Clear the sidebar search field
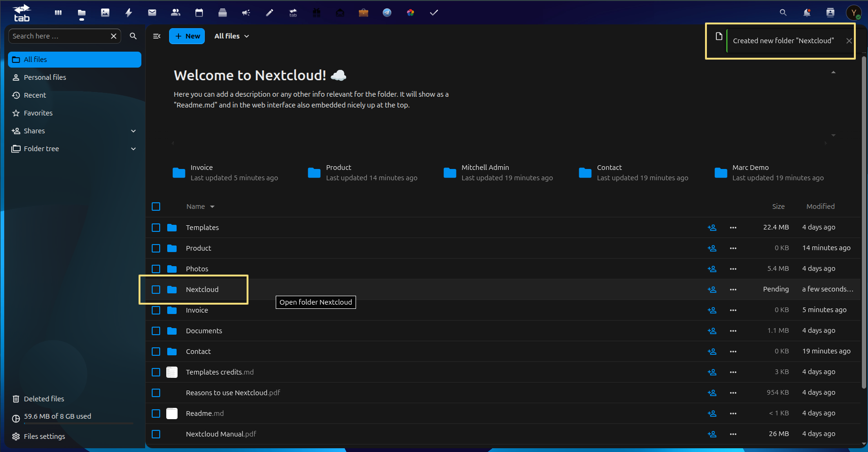This screenshot has height=452, width=868. pyautogui.click(x=114, y=36)
